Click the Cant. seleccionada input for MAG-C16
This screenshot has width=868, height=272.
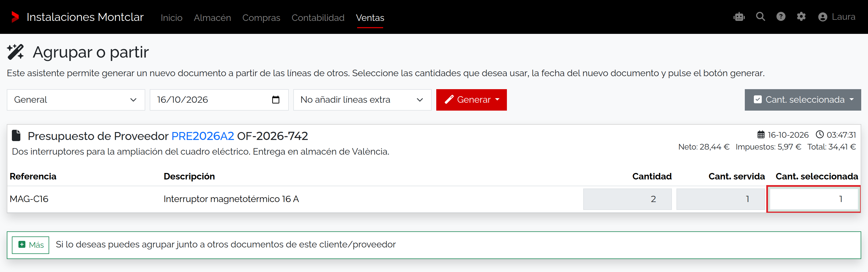(x=813, y=199)
